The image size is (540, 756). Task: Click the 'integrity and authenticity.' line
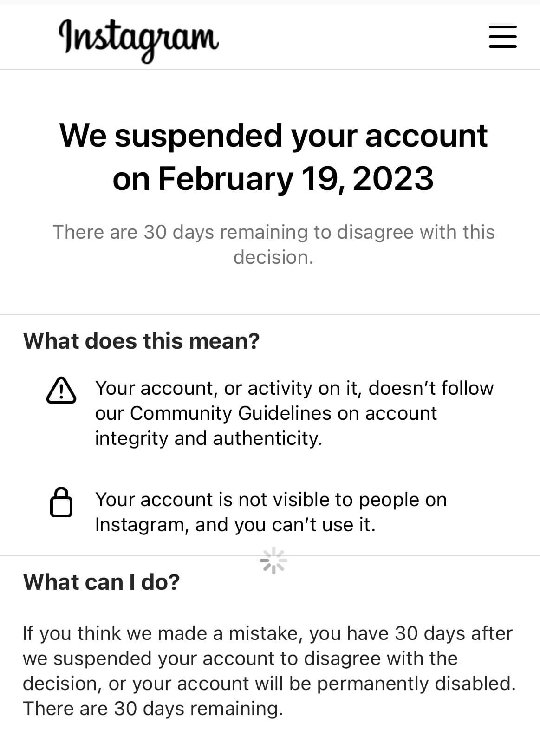(208, 438)
